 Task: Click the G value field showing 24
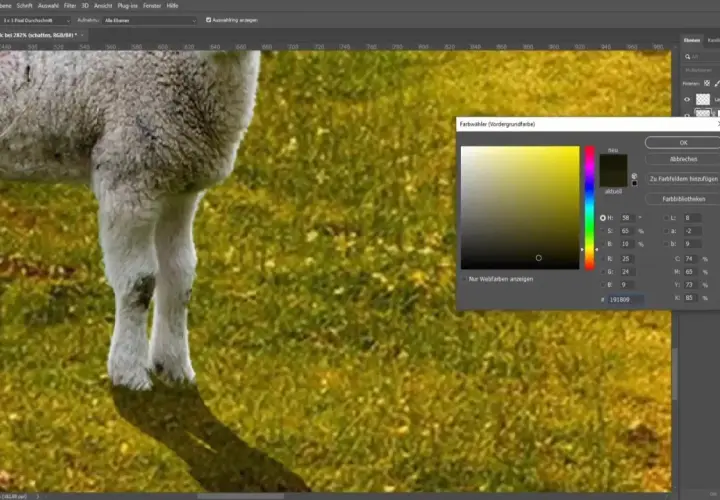(x=627, y=272)
